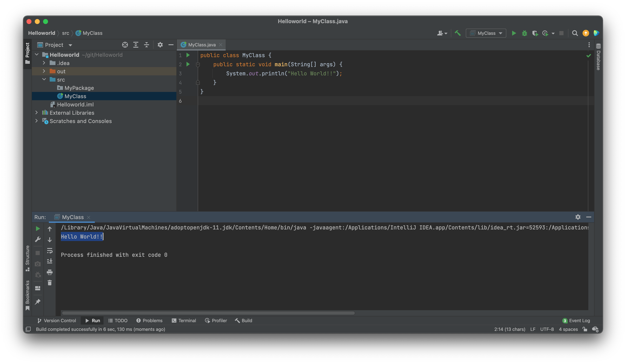Open the MyClass run configuration dropdown
Viewport: 626px width, 364px height.
486,33
